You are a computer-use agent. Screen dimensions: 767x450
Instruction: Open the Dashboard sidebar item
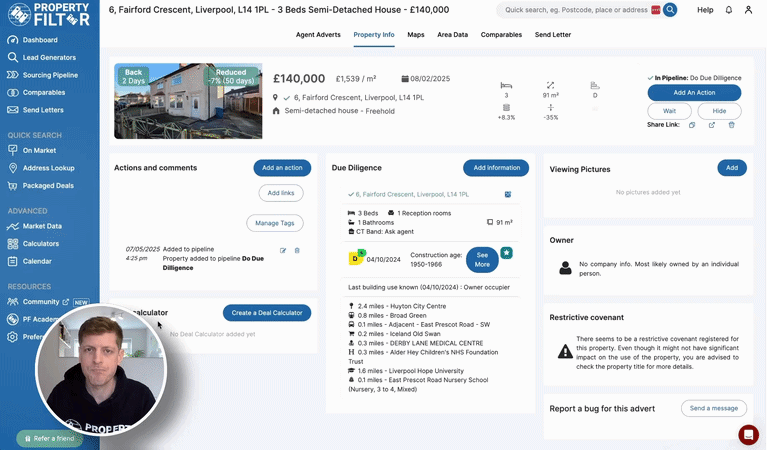coord(32,40)
